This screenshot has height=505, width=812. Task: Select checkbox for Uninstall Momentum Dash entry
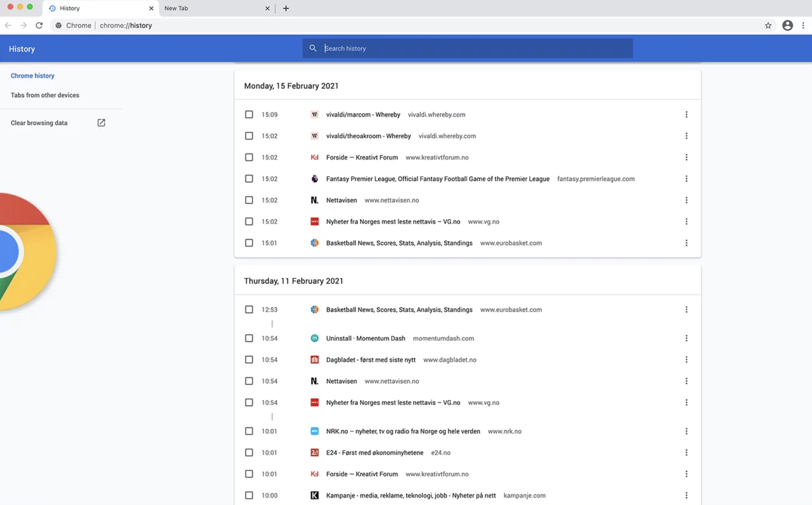click(x=249, y=338)
